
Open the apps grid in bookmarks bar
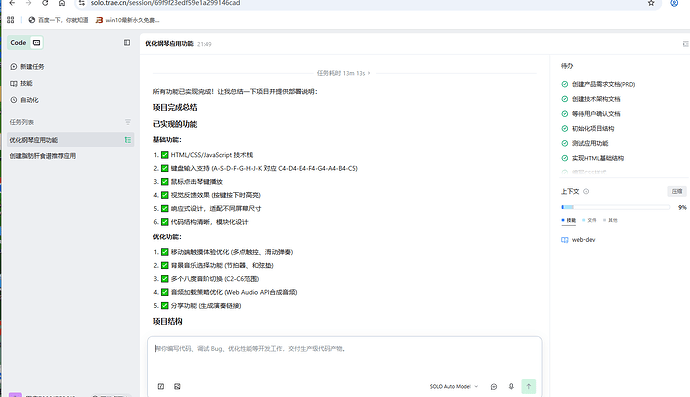pyautogui.click(x=11, y=20)
